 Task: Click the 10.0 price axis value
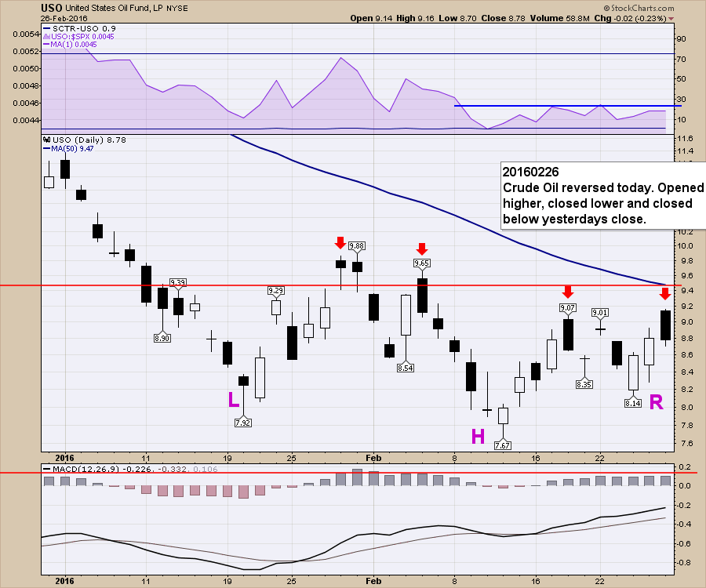(x=686, y=245)
